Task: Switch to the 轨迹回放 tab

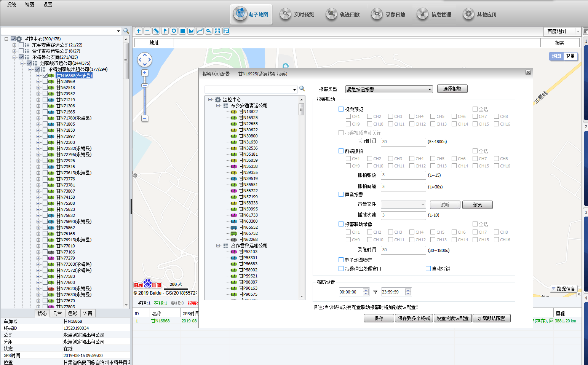Action: 343,14
